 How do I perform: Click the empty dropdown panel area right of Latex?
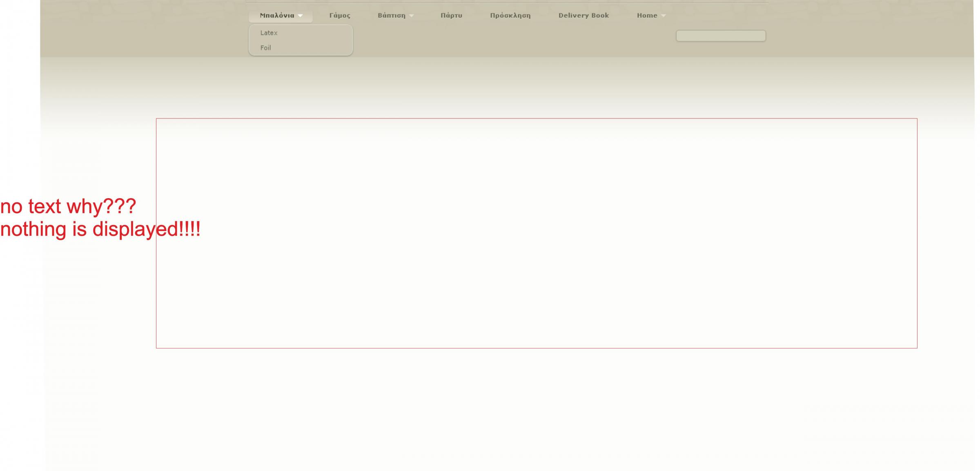318,33
